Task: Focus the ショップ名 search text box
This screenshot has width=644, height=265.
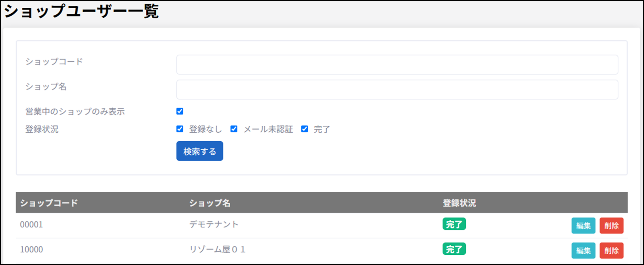Action: (x=397, y=89)
